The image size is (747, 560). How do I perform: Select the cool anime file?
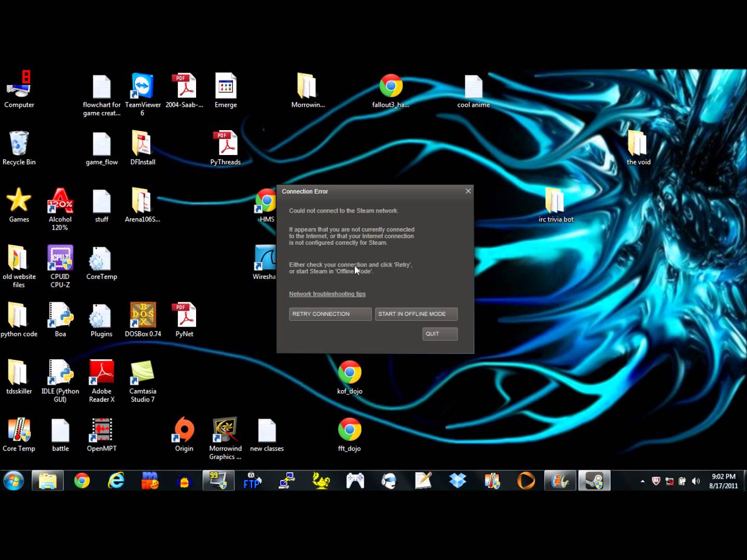(x=473, y=90)
